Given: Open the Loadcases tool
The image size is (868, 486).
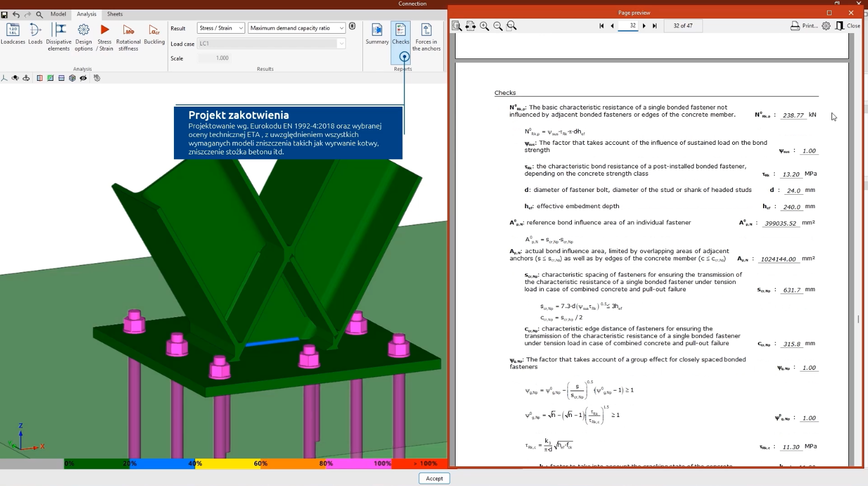Looking at the screenshot, I should [x=12, y=34].
